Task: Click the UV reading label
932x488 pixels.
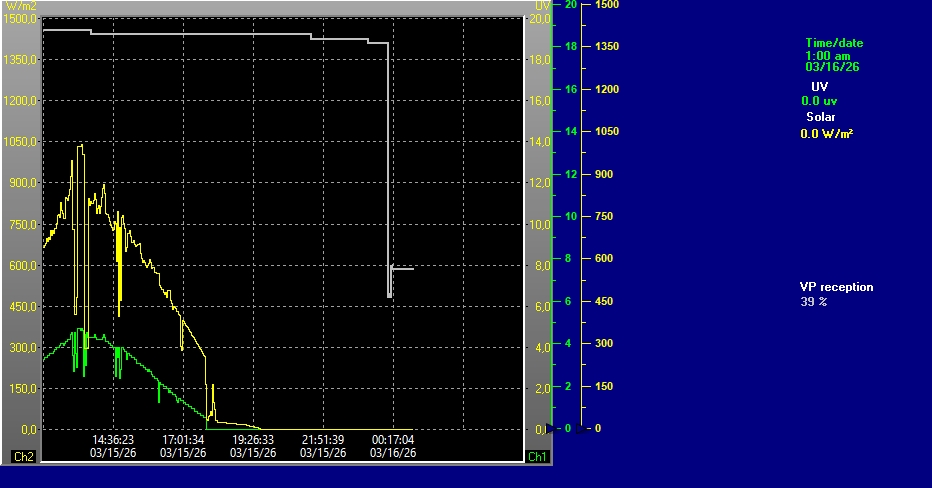Action: [x=819, y=87]
